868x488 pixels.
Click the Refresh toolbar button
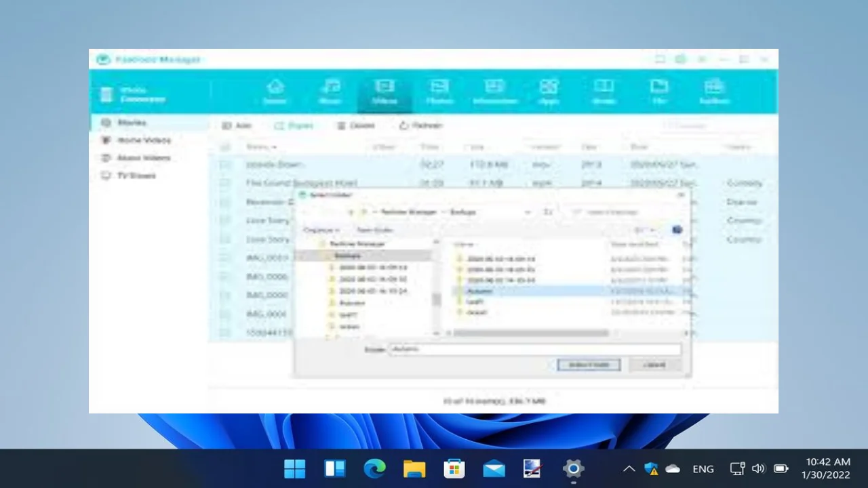point(420,125)
